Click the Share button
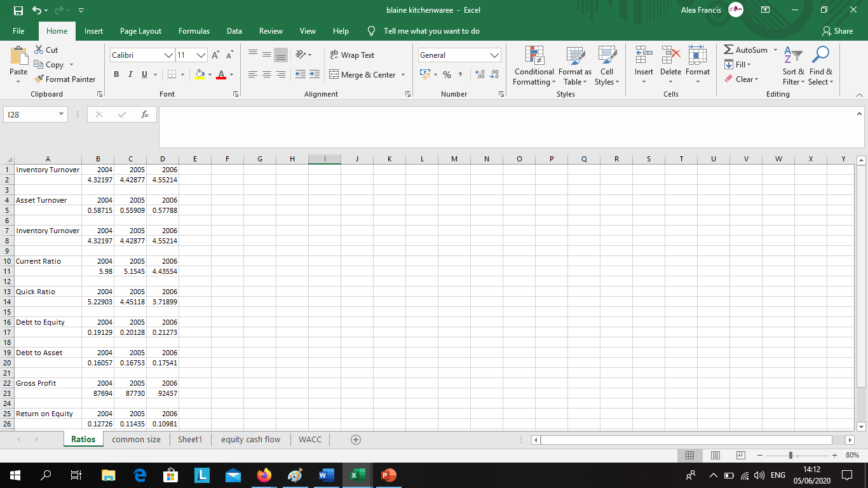Image resolution: width=868 pixels, height=488 pixels. [837, 31]
